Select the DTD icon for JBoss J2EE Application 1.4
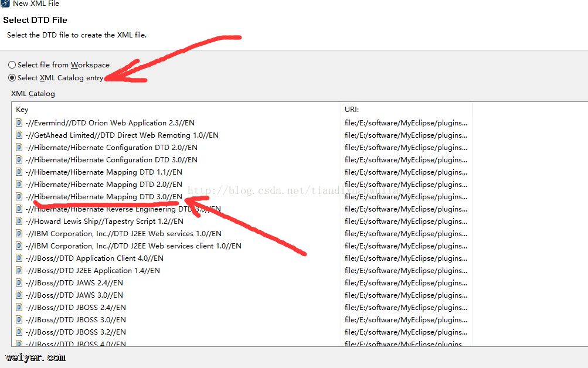 (x=19, y=270)
